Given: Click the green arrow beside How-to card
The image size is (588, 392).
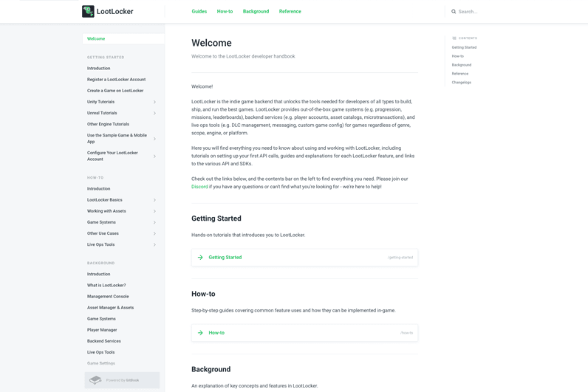Looking at the screenshot, I should click(200, 333).
